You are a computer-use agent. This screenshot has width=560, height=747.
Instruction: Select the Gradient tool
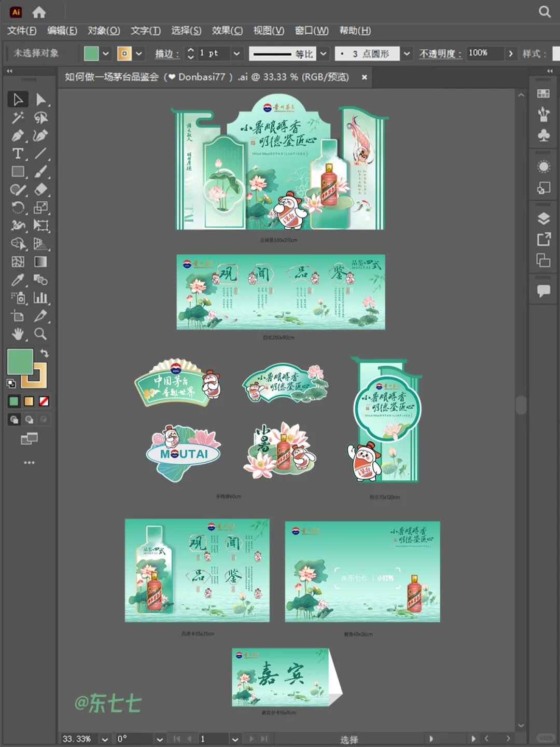coord(40,262)
